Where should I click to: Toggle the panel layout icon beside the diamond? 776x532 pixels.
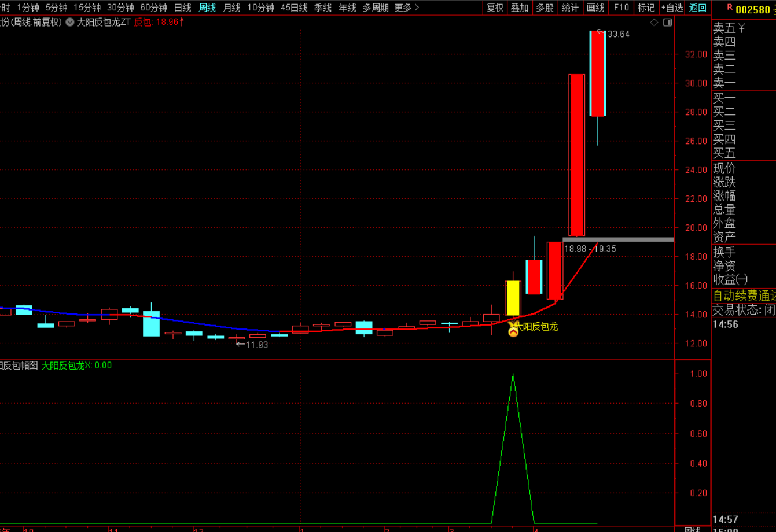[667, 23]
